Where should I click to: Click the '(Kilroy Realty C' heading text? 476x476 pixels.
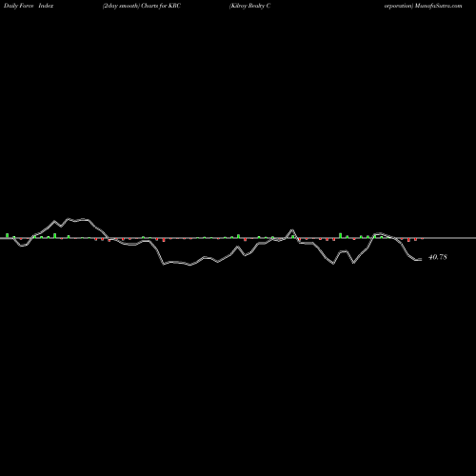[249, 6]
